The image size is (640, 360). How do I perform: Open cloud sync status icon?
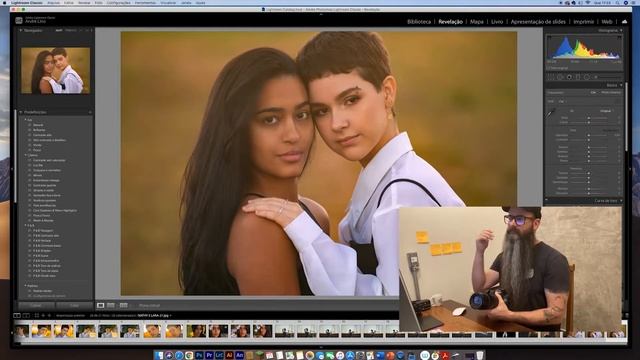coord(624,22)
